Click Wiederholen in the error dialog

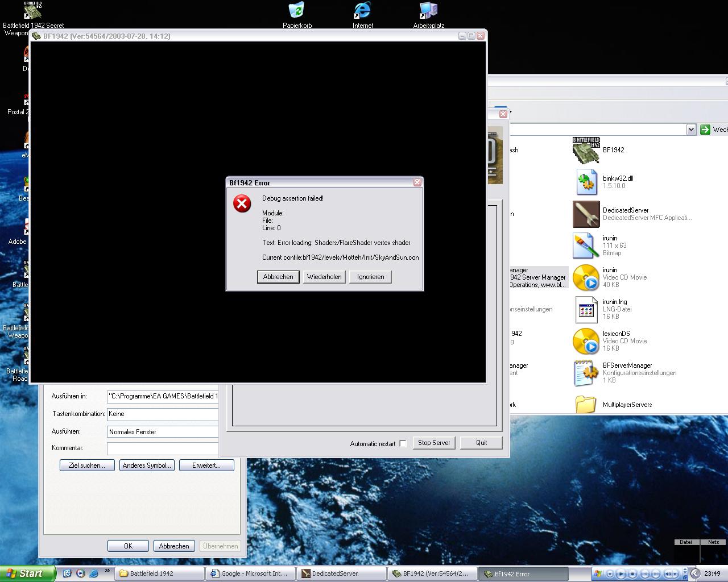(x=324, y=277)
